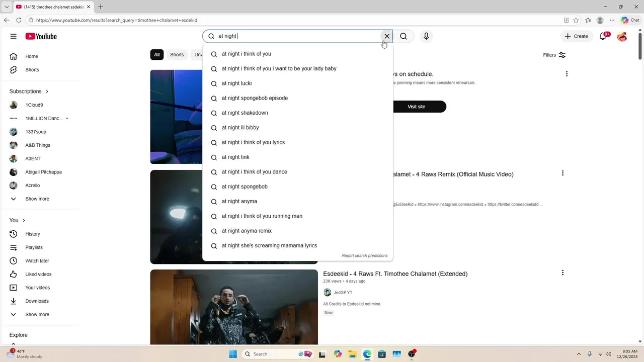
Task: Pick suggestion 'at night tink'
Action: [297, 157]
